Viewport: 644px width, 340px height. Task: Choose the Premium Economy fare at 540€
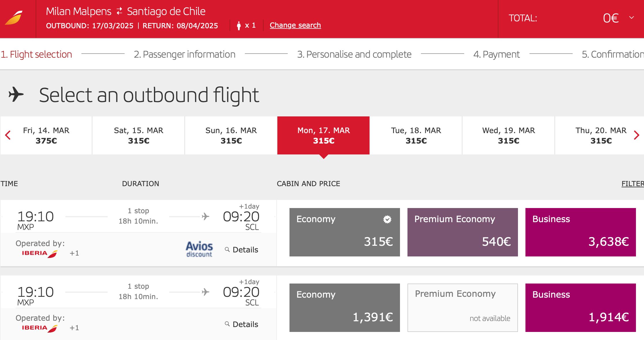463,232
